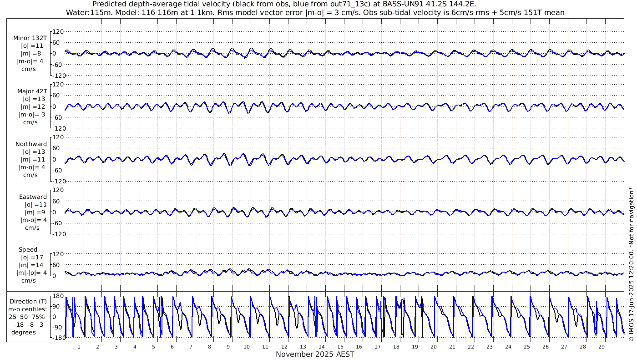This screenshot has height=364, width=637.
Task: Click x-axis day tick label '5'
Action: pos(153,347)
